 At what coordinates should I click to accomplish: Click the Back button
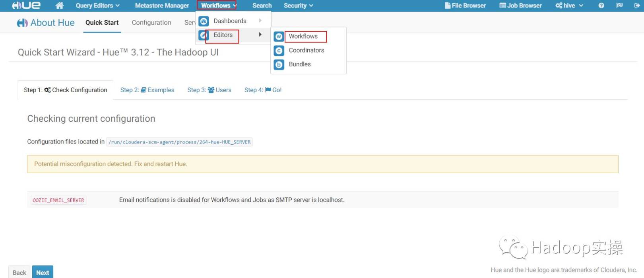click(x=19, y=272)
